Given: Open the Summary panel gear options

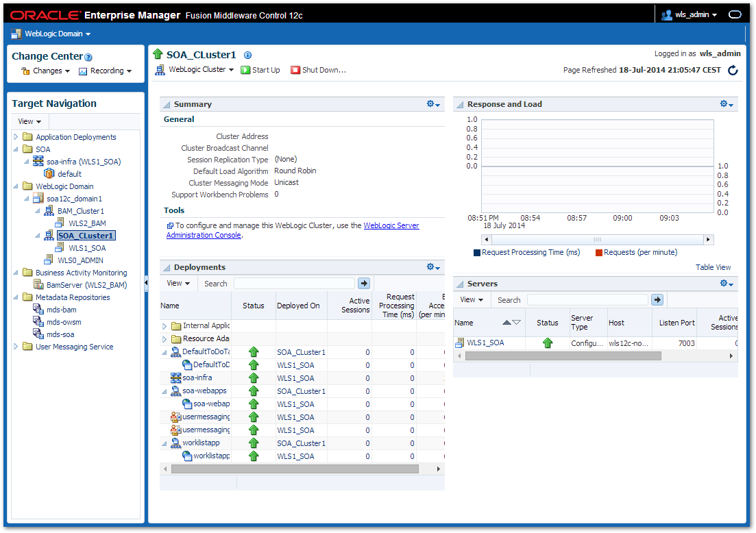Looking at the screenshot, I should tap(433, 104).
